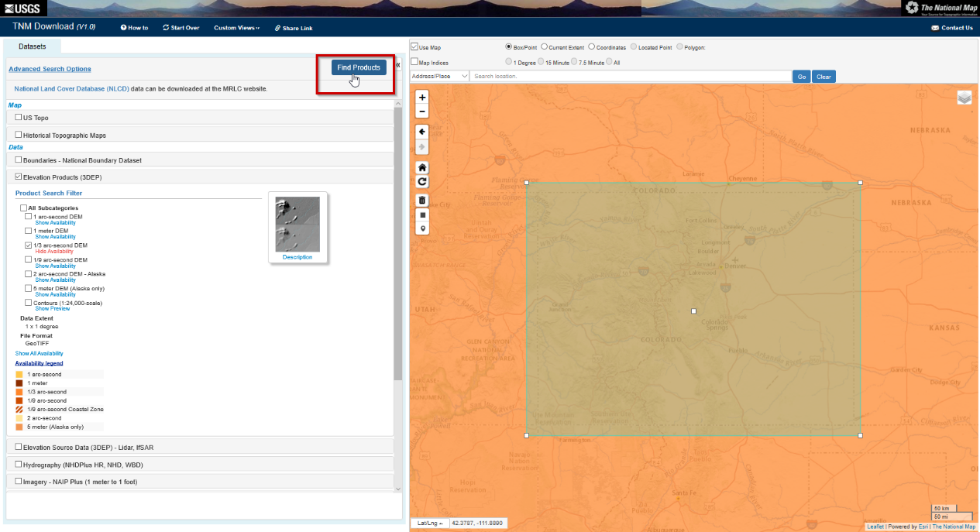The image size is (980, 532).
Task: Enable the Map Indices checkbox
Action: tap(414, 62)
